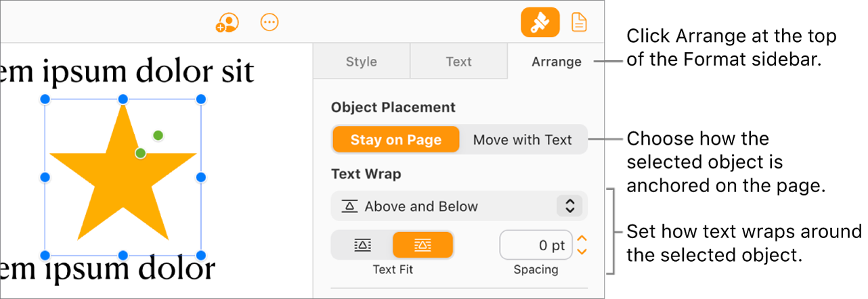
Task: Select the Arrange tab
Action: pyautogui.click(x=556, y=62)
